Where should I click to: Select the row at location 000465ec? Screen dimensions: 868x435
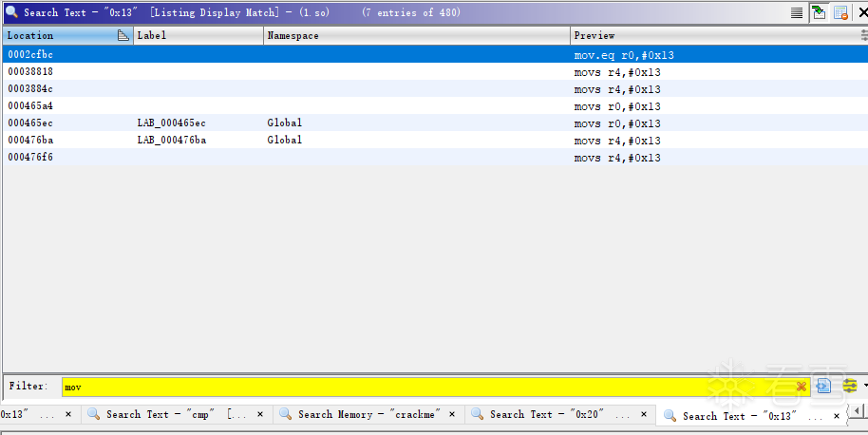point(435,123)
